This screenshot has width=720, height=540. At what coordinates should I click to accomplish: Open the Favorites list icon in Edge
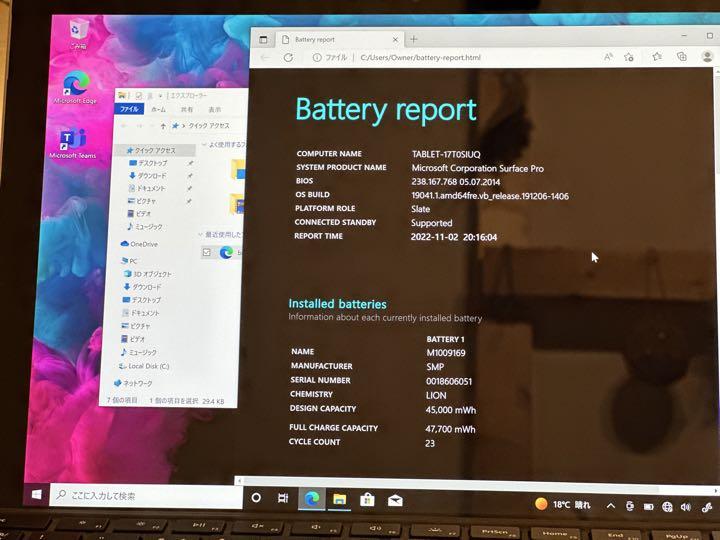click(x=657, y=56)
